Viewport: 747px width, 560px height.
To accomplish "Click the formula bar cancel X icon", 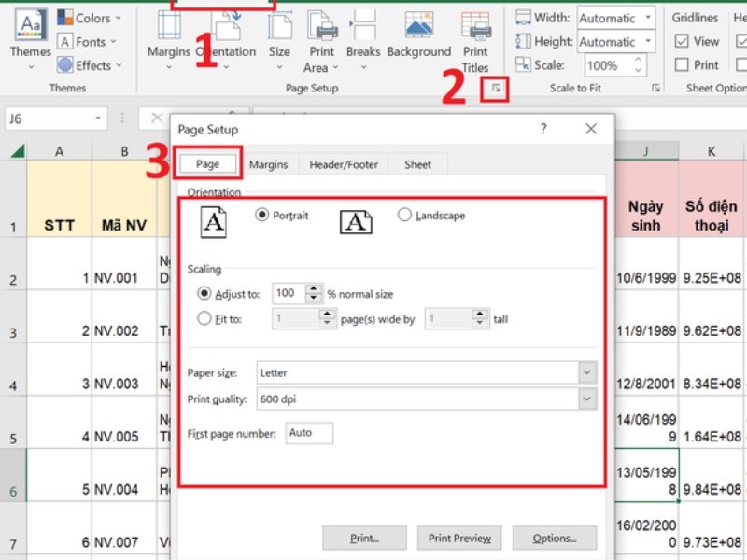I will pyautogui.click(x=156, y=119).
